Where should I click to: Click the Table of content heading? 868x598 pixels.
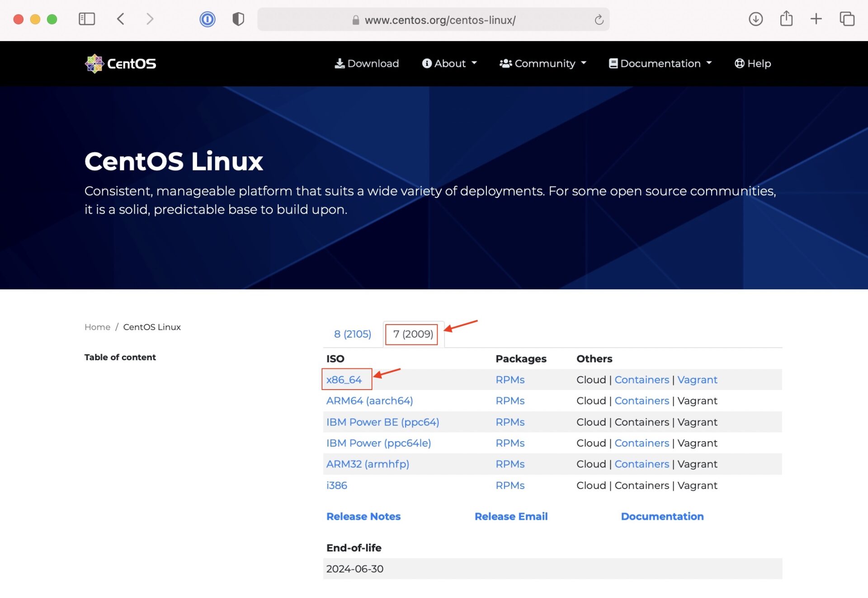pyautogui.click(x=120, y=357)
